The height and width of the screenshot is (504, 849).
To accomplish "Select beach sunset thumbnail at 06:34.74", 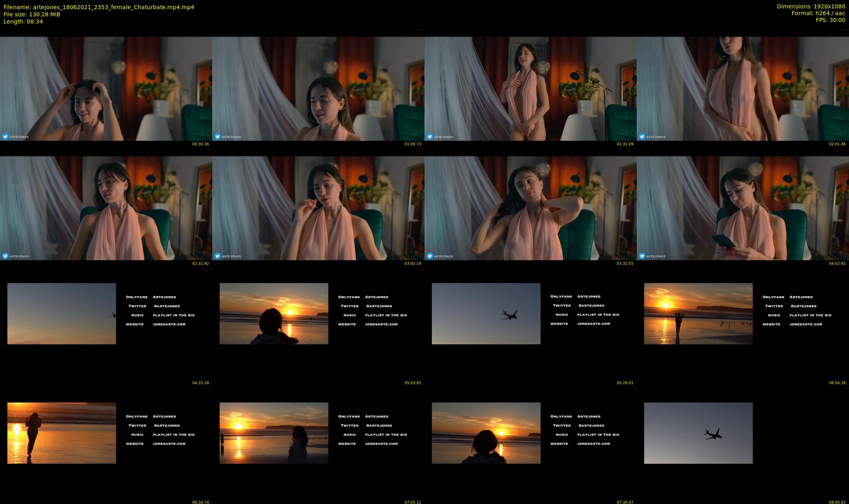I will click(61, 433).
